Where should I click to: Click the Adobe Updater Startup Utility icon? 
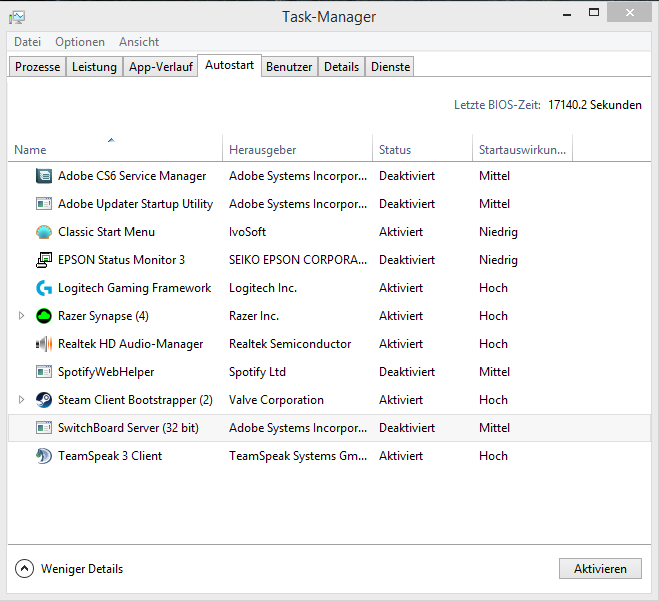pyautogui.click(x=44, y=204)
